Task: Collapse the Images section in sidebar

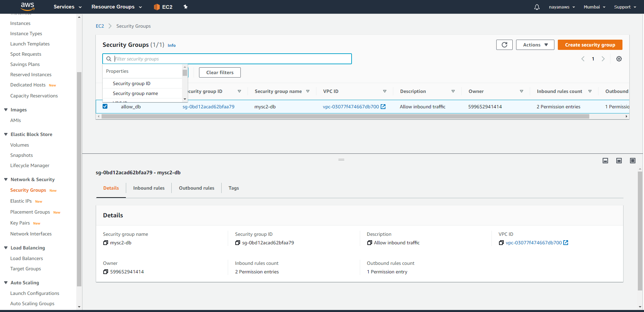Action: (x=5, y=110)
